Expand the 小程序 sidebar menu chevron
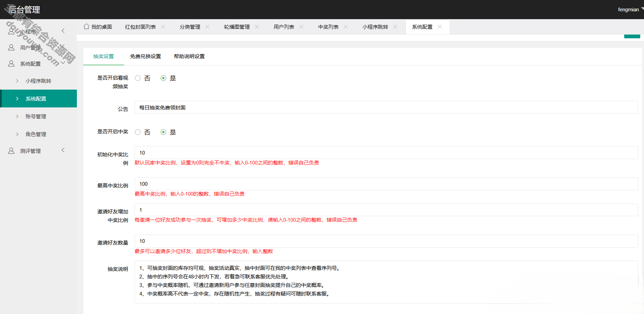644x314 pixels. 63,31
